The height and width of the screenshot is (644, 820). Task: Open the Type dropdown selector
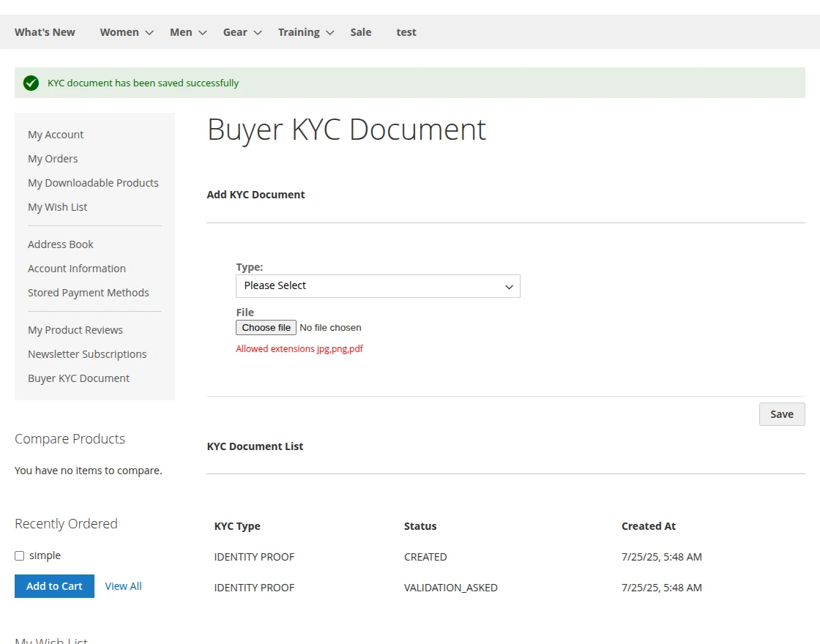click(x=377, y=286)
